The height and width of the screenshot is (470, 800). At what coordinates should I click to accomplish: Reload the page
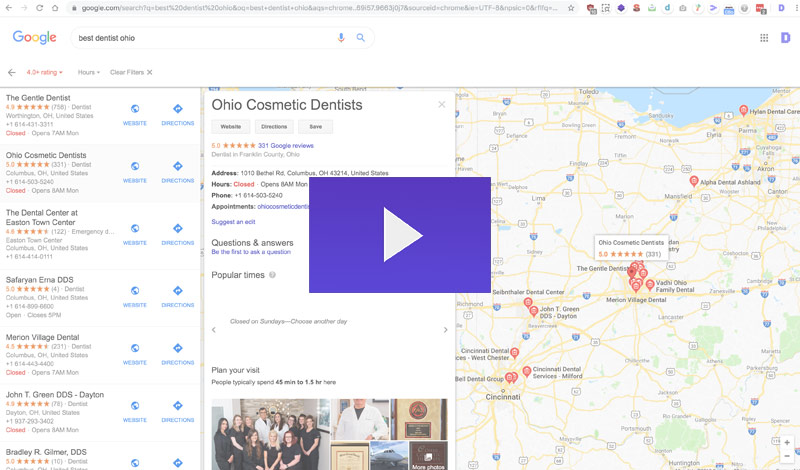point(39,8)
